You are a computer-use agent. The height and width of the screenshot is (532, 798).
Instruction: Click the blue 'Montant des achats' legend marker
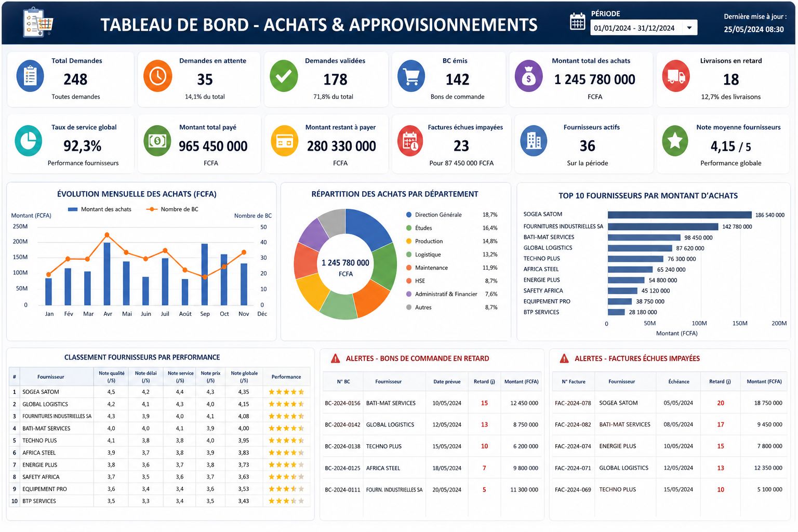coord(73,209)
